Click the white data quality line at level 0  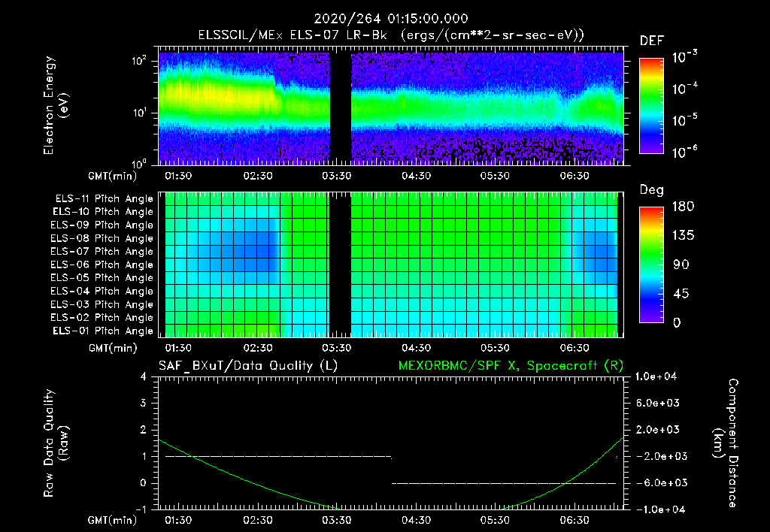[504, 483]
